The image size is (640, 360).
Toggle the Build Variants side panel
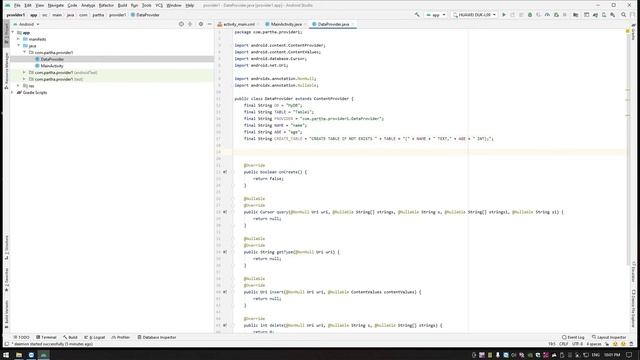tap(6, 315)
